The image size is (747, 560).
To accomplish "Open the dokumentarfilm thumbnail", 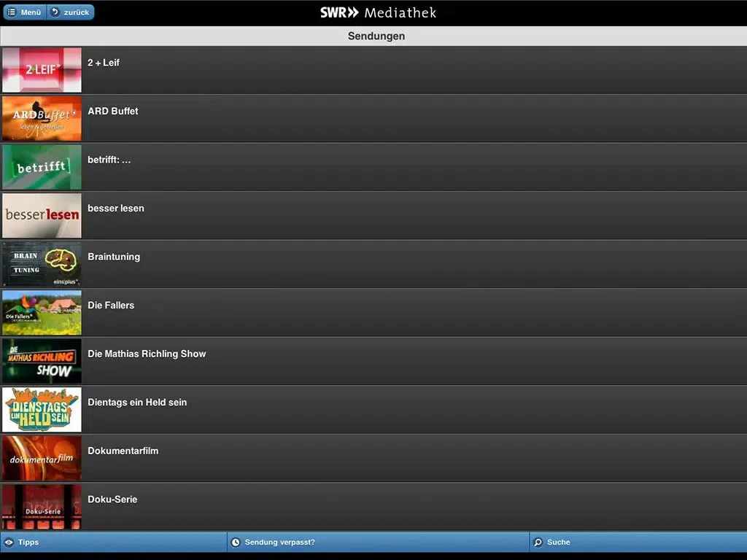I will 42,458.
